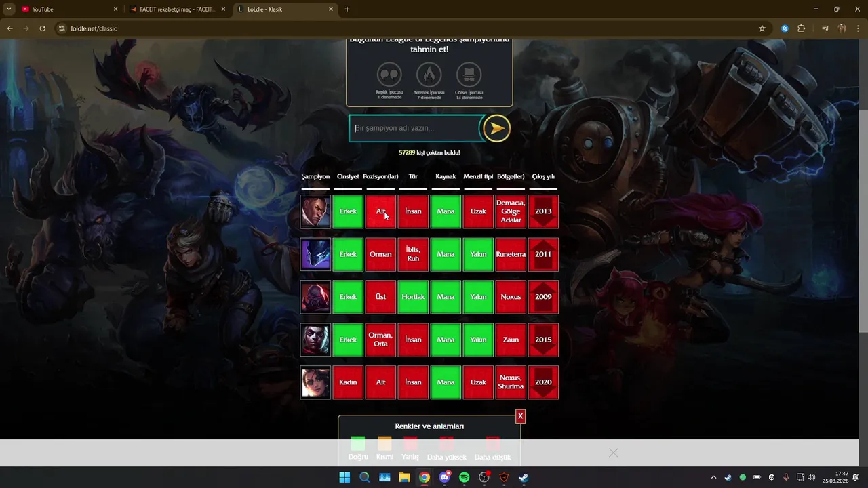Dismiss the bottom ad banner X

[613, 453]
